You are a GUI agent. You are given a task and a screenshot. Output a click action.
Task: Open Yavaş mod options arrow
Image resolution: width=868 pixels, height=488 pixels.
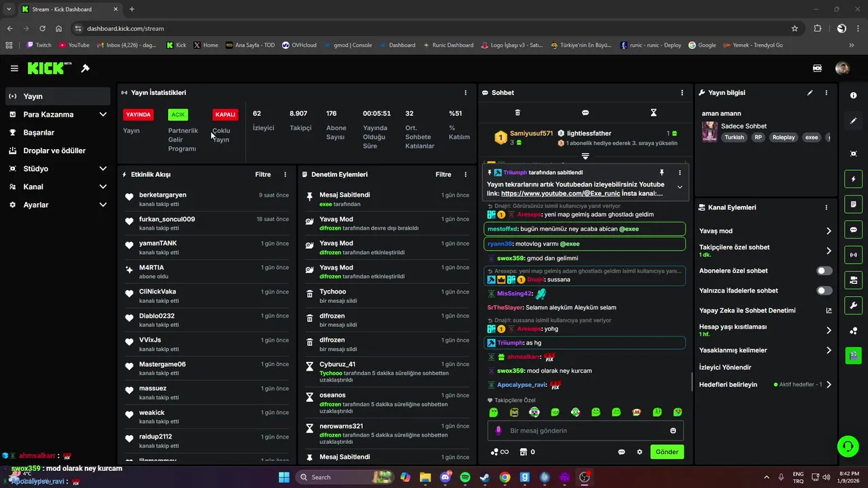click(829, 231)
